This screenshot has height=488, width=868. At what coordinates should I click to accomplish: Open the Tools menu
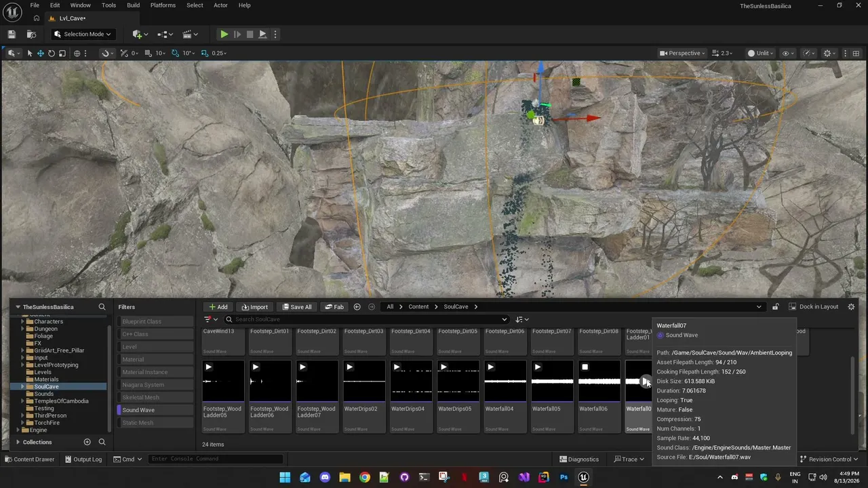point(108,5)
